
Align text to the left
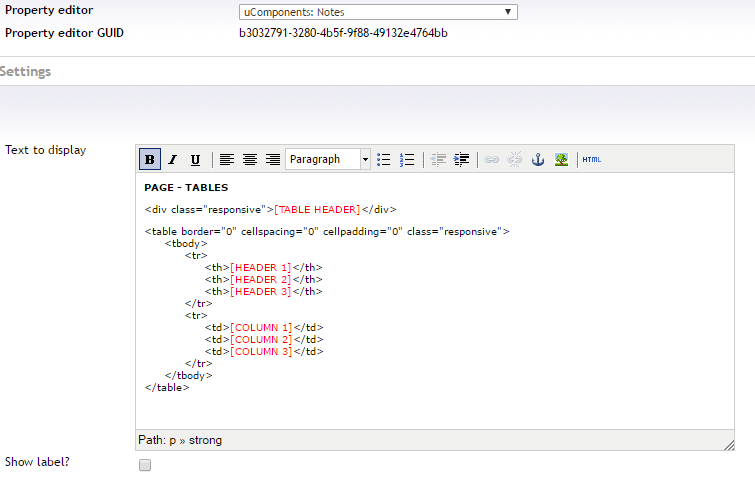tap(227, 160)
